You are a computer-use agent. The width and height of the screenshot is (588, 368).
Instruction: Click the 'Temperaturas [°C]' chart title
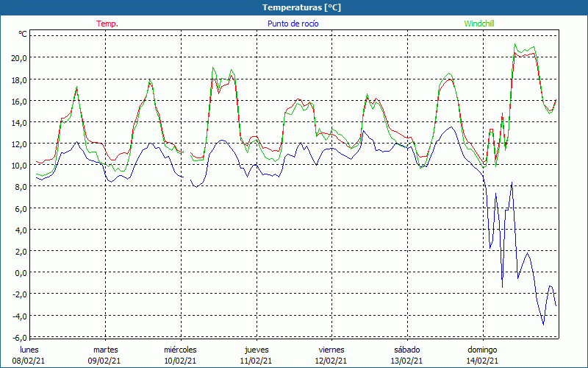pyautogui.click(x=301, y=7)
